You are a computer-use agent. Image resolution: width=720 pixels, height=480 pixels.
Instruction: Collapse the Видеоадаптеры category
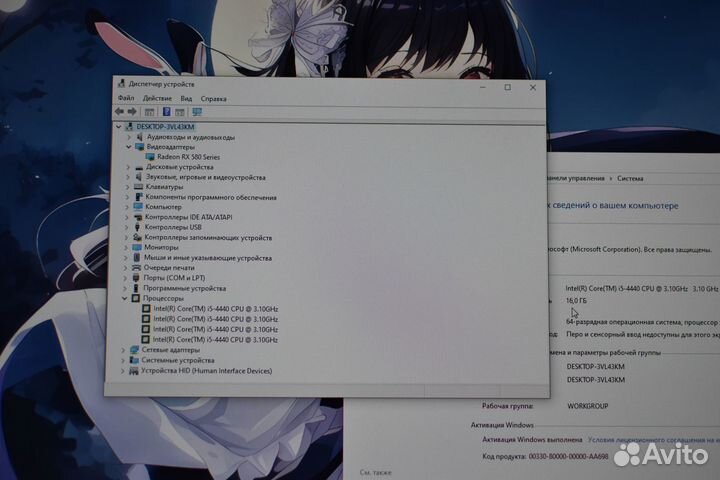[127, 147]
